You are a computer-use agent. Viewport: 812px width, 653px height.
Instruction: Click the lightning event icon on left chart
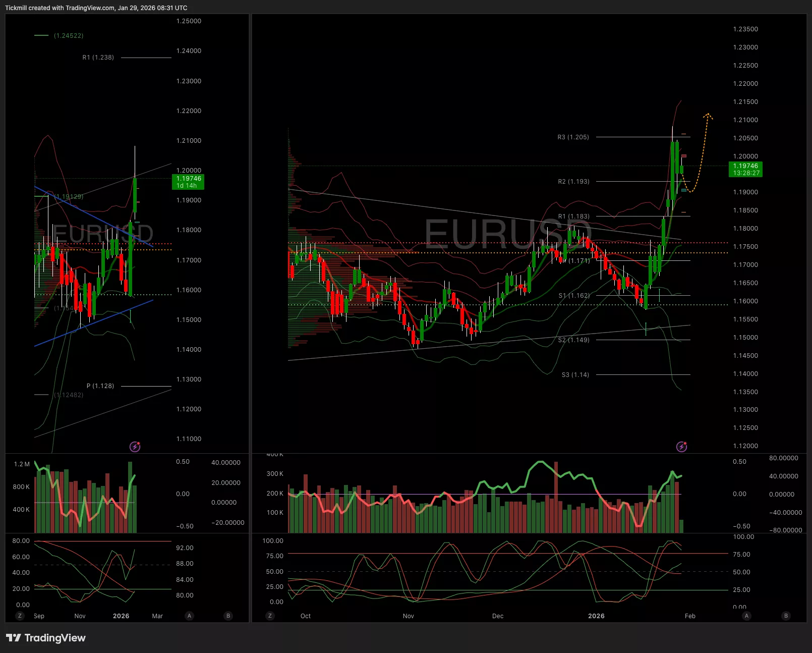135,447
